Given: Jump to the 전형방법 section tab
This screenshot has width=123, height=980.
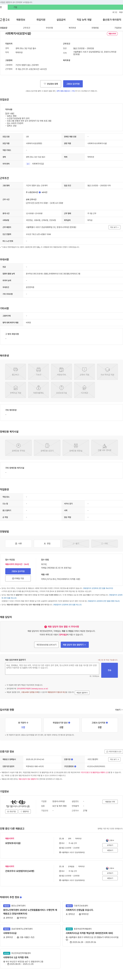Looking at the screenshot, I should coord(95,28).
